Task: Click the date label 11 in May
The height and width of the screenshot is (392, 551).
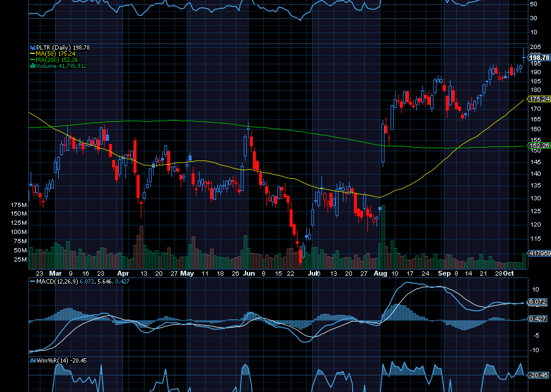Action: coord(205,274)
